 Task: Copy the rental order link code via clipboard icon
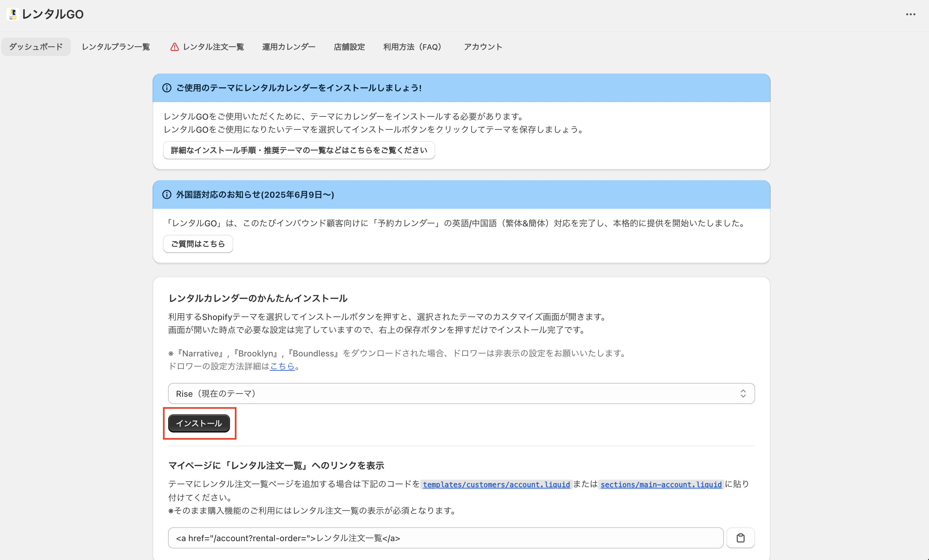pos(740,538)
